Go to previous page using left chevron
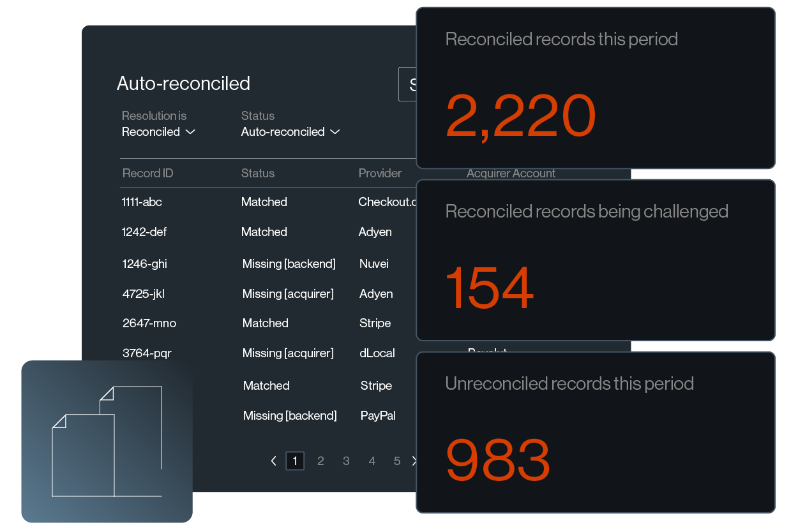The height and width of the screenshot is (532, 798). 274,461
